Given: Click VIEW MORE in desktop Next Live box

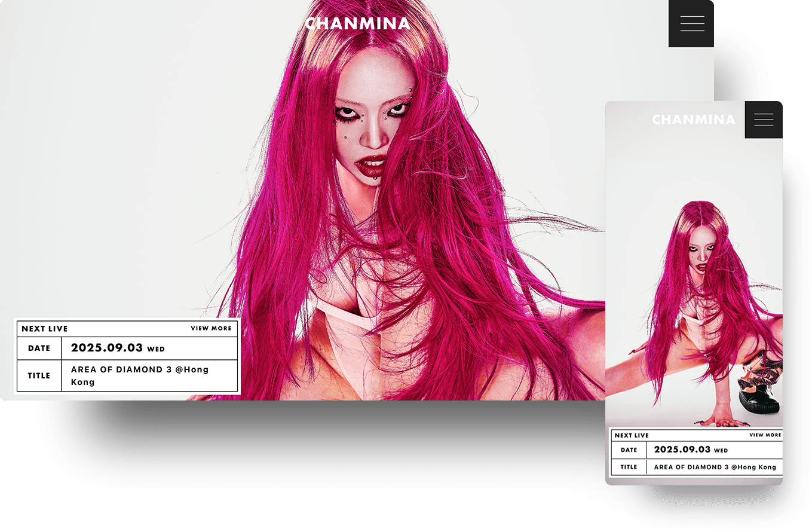Looking at the screenshot, I should (x=211, y=328).
